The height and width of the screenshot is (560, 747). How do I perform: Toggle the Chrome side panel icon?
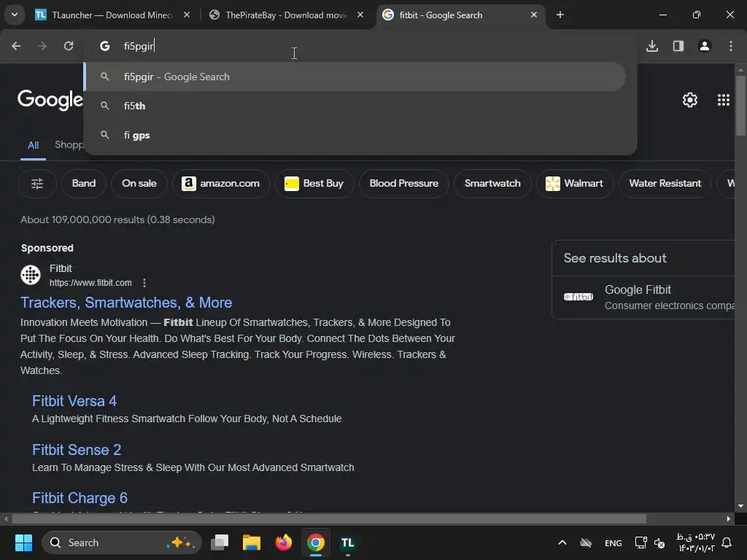[678, 46]
